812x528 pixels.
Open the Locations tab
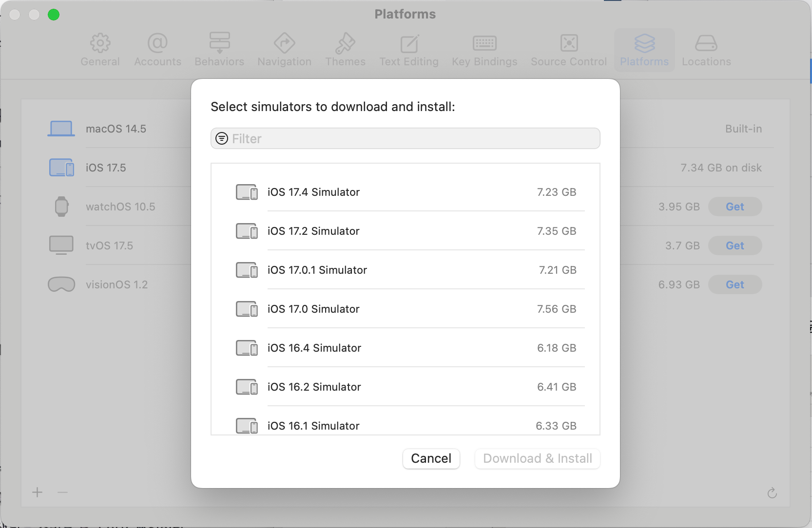[x=706, y=50]
